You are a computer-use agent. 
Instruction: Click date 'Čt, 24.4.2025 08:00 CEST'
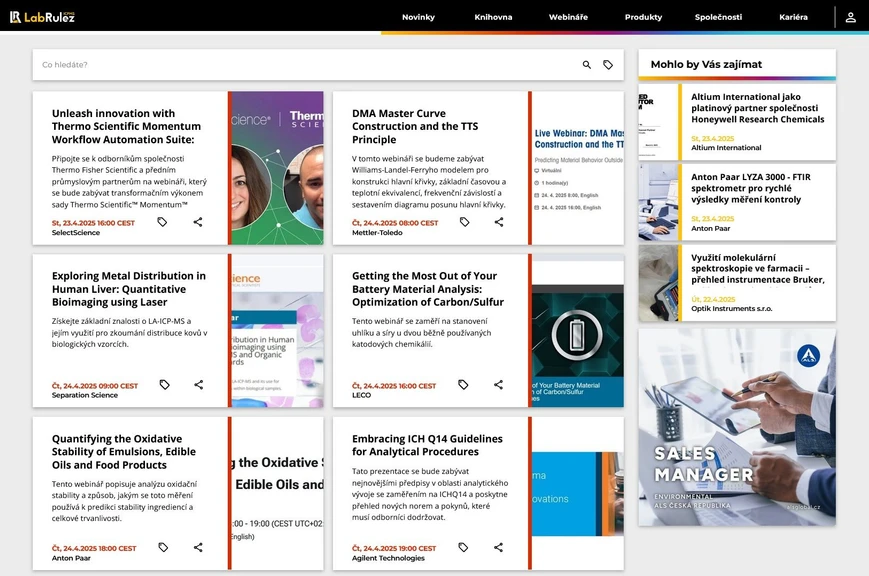(395, 223)
